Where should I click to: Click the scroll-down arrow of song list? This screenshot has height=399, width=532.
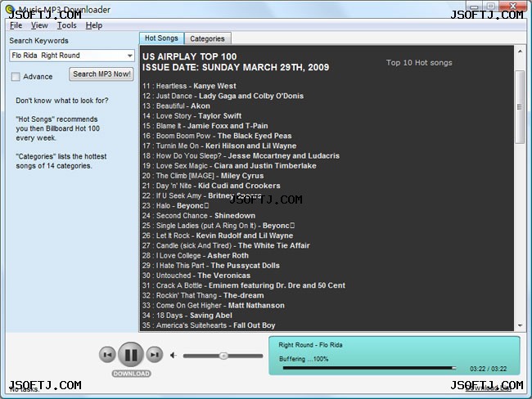click(520, 325)
